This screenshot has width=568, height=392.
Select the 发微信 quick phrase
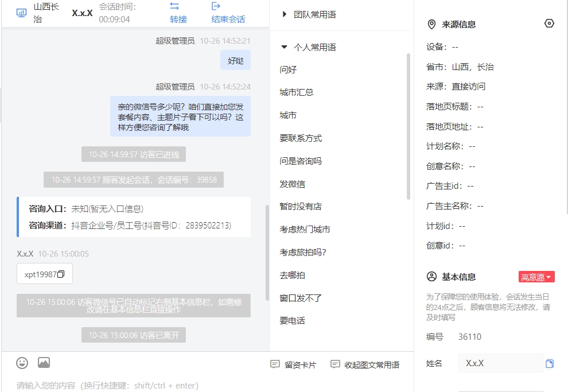pyautogui.click(x=293, y=184)
